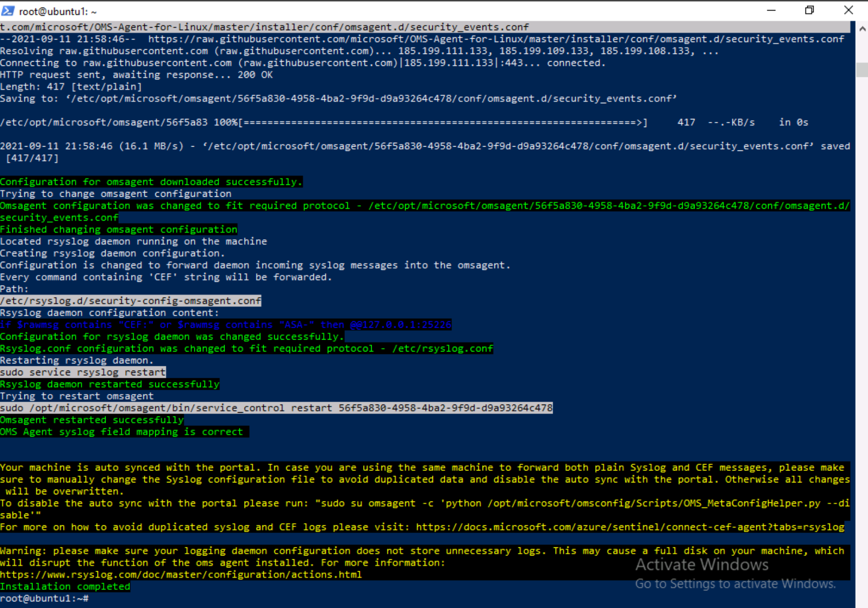Click 'Rsyslog daemon restarted successfully' line
Viewport: 868px width, 608px height.
click(x=110, y=384)
